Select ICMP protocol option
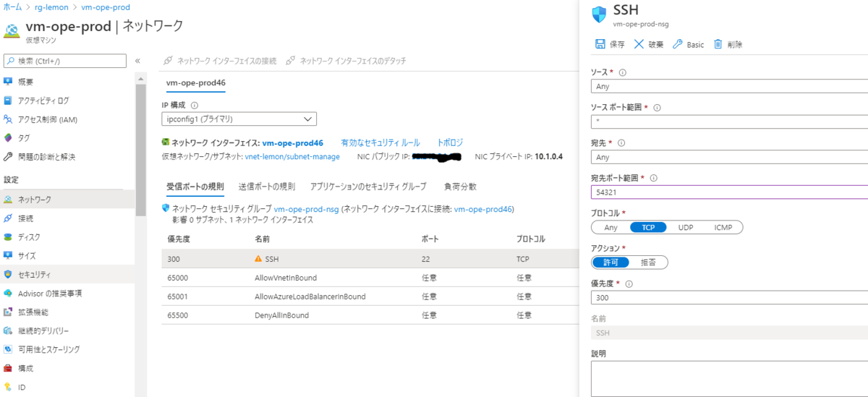The image size is (868, 397). point(723,227)
